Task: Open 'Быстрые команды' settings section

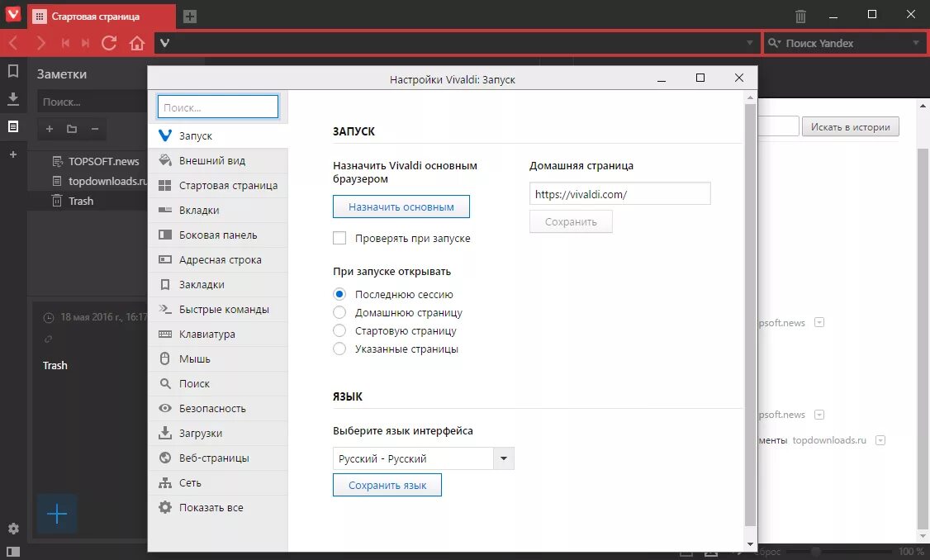Action: point(218,310)
